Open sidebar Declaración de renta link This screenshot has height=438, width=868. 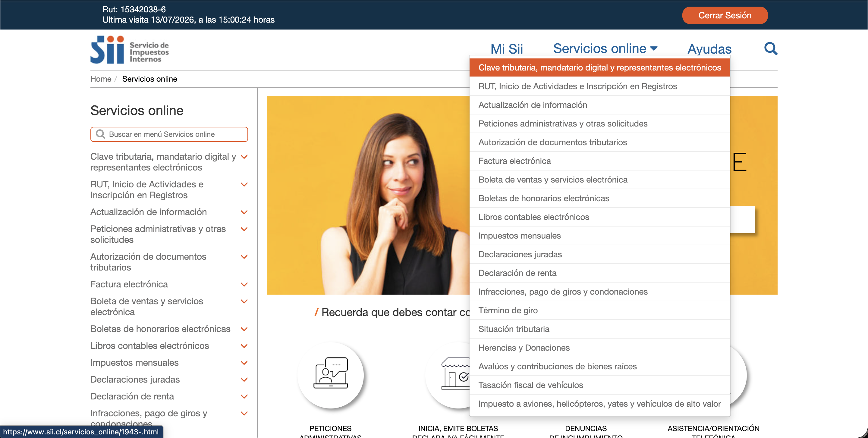point(132,396)
